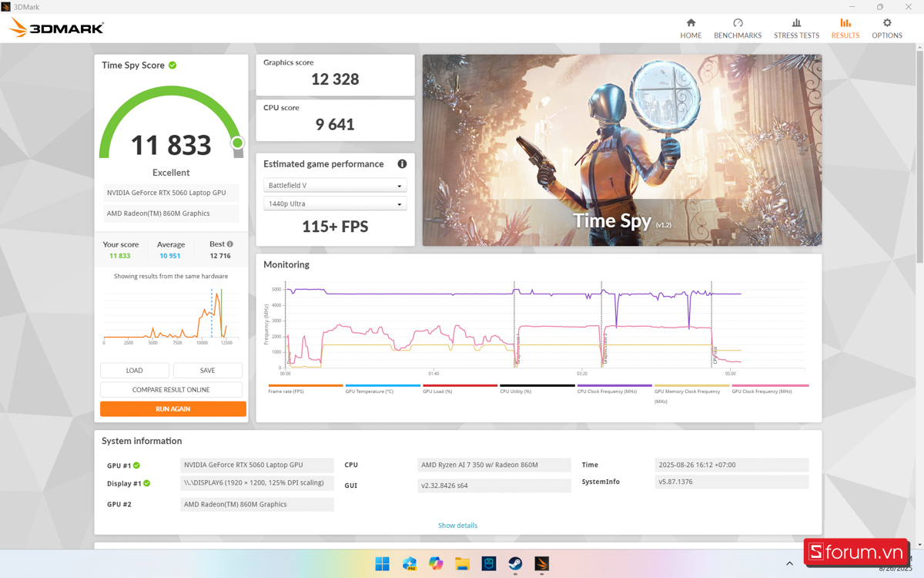Click the RTX 5060 Laptop GPU label under score
The image size is (924, 578).
pyautogui.click(x=171, y=193)
